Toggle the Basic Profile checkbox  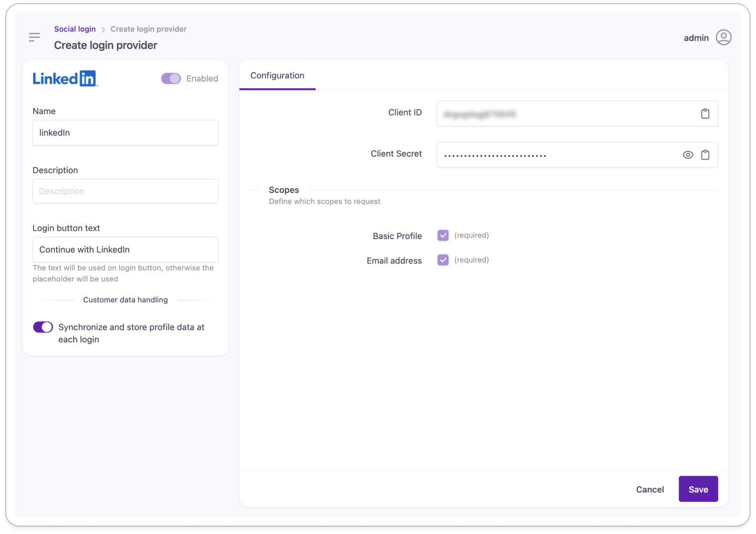pyautogui.click(x=443, y=235)
